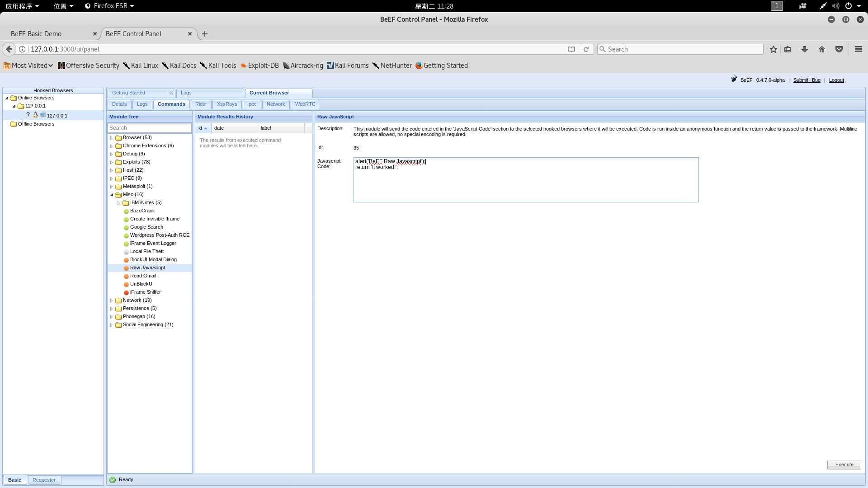Screen dimensions: 868x488
Task: Click the Module Tree search field
Action: pos(150,128)
